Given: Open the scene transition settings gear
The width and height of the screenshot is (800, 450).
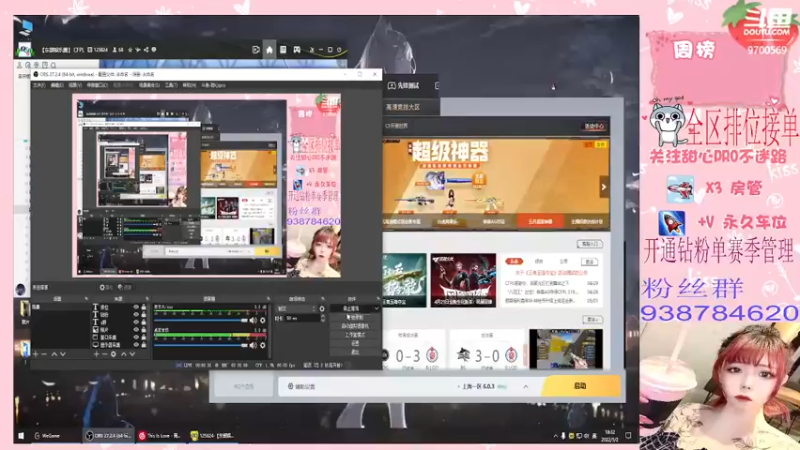Looking at the screenshot, I should pyautogui.click(x=322, y=309).
